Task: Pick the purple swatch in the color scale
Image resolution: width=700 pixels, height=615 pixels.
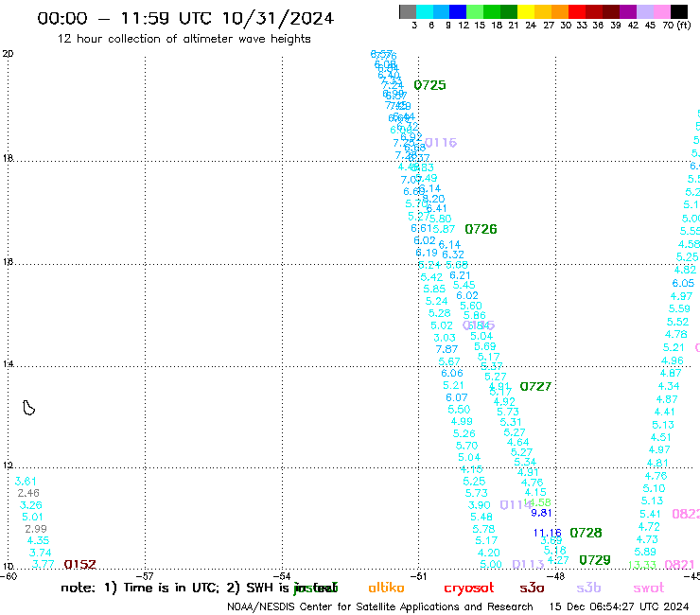Action: [628, 11]
